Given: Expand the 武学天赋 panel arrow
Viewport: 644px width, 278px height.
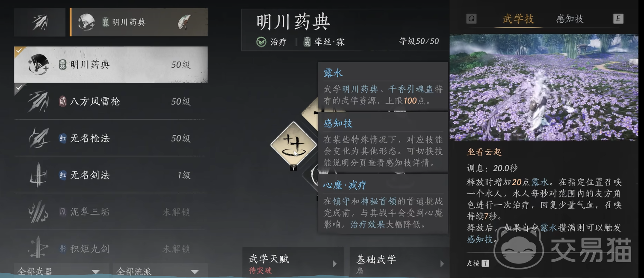Looking at the screenshot, I should [335, 264].
